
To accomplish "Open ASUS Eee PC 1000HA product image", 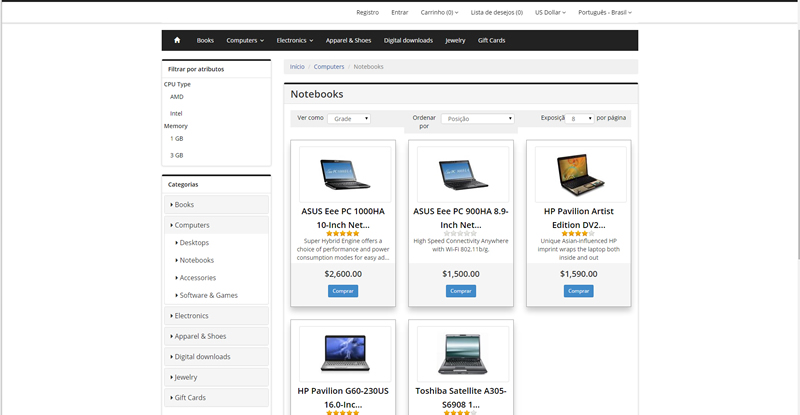I will 343,175.
